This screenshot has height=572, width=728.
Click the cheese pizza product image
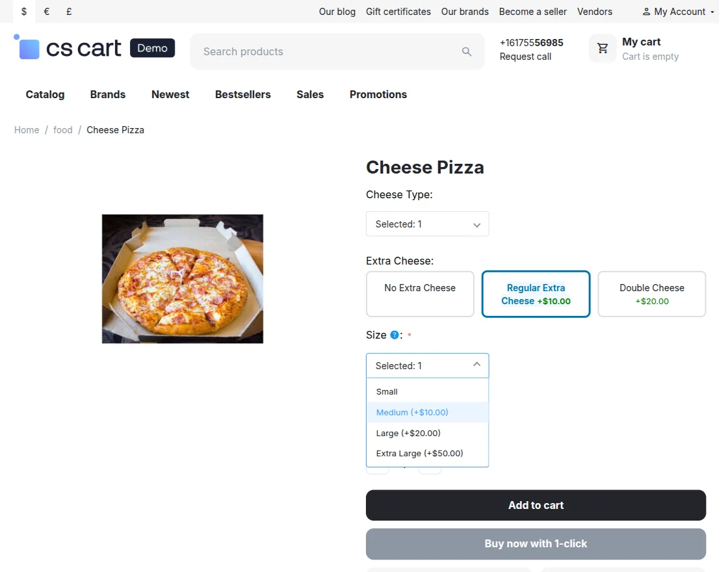point(182,278)
